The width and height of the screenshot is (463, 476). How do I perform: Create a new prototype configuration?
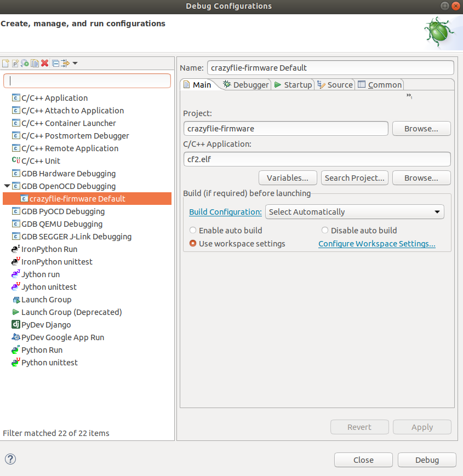click(15, 63)
